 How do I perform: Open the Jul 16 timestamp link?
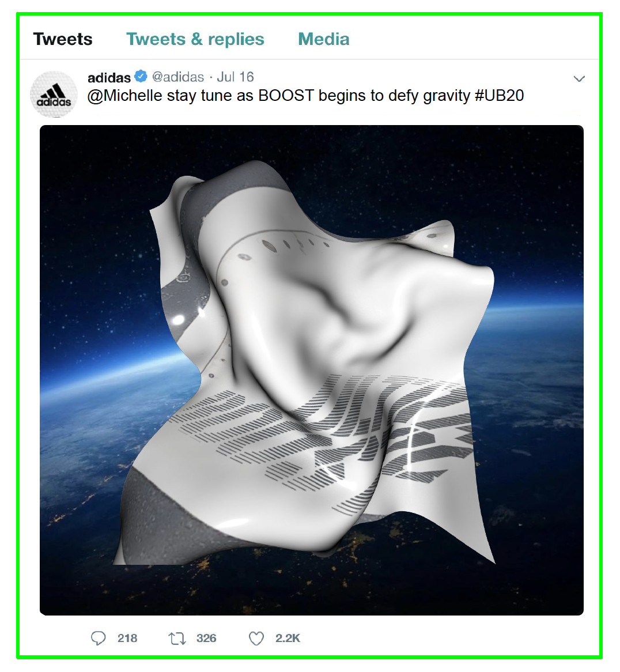[235, 77]
